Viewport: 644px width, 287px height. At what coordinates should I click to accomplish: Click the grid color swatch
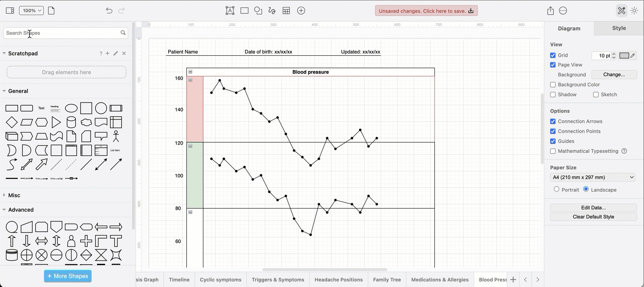point(624,55)
